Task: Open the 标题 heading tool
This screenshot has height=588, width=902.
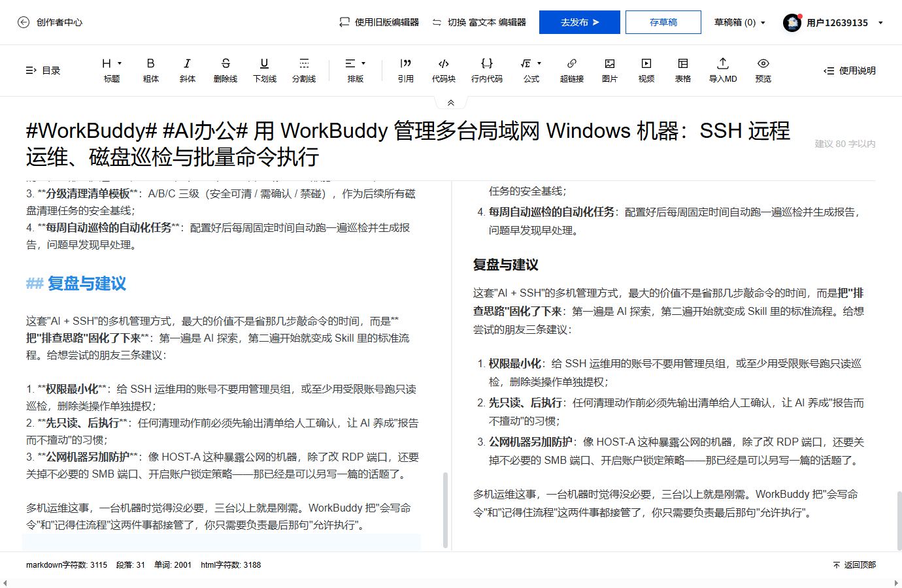Action: pos(112,70)
